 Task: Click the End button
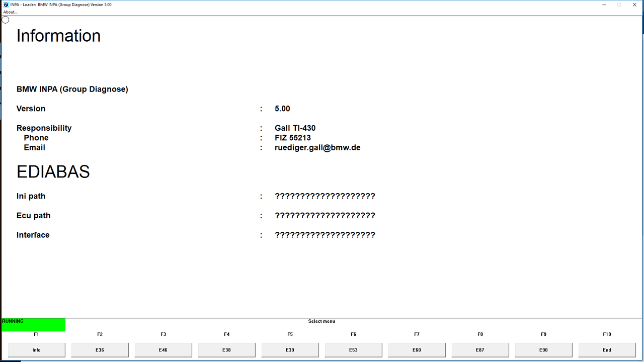[607, 350]
